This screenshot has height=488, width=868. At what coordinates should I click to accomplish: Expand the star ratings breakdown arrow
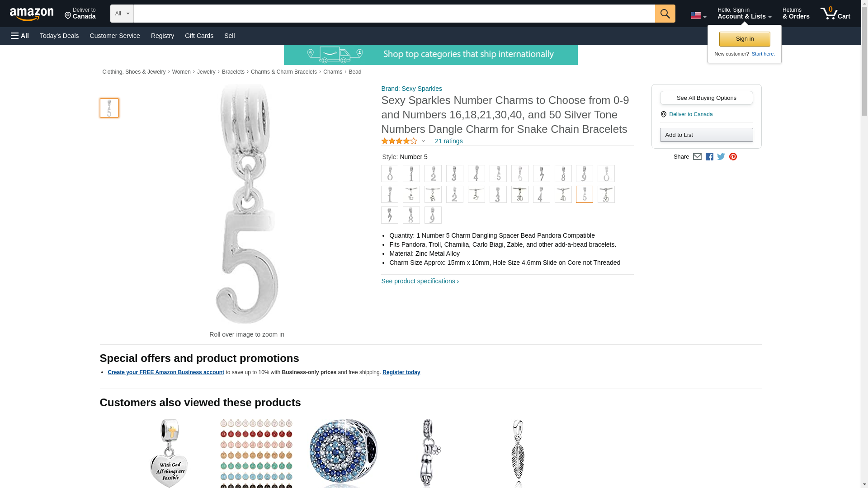(423, 141)
